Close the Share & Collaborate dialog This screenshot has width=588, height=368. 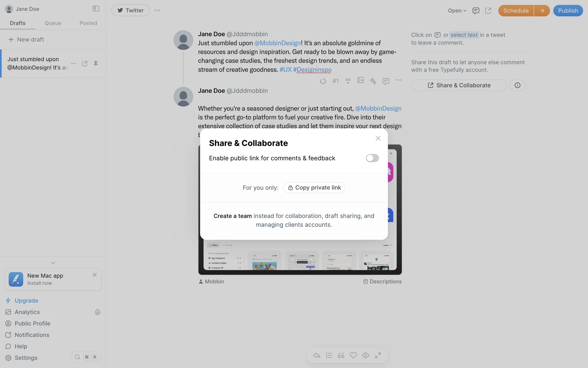click(x=378, y=138)
